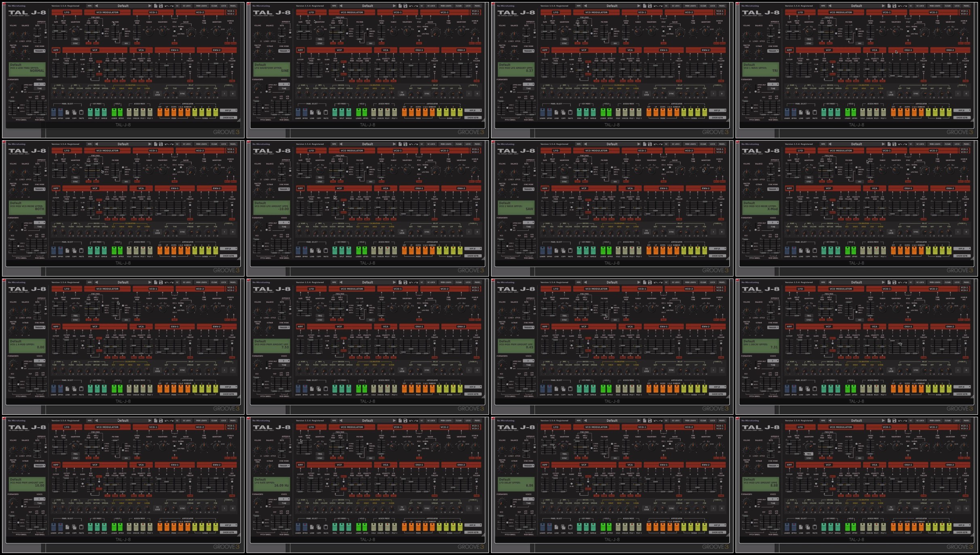The width and height of the screenshot is (980, 555).
Task: Click the COPY panel icon in the 7.31 frame
Action: coord(808,389)
